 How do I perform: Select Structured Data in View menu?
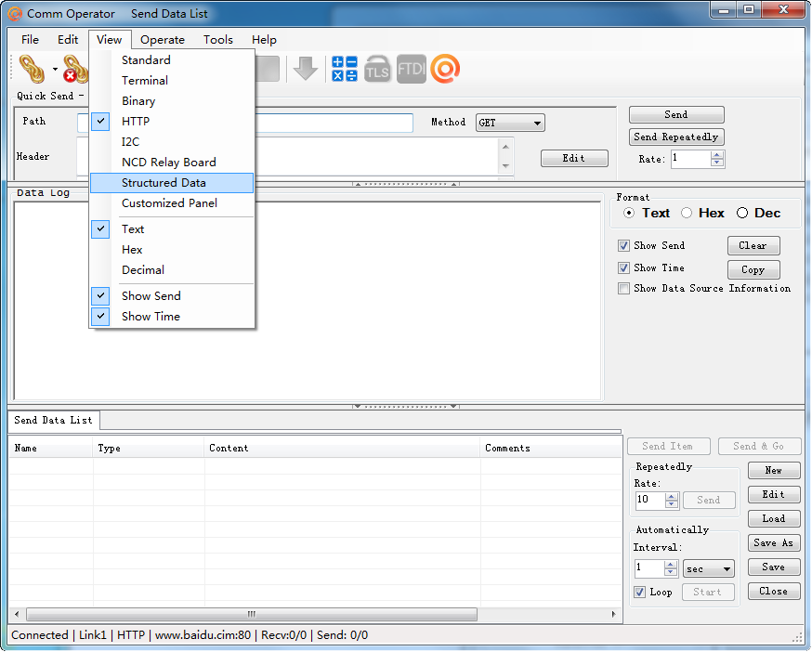tap(164, 183)
